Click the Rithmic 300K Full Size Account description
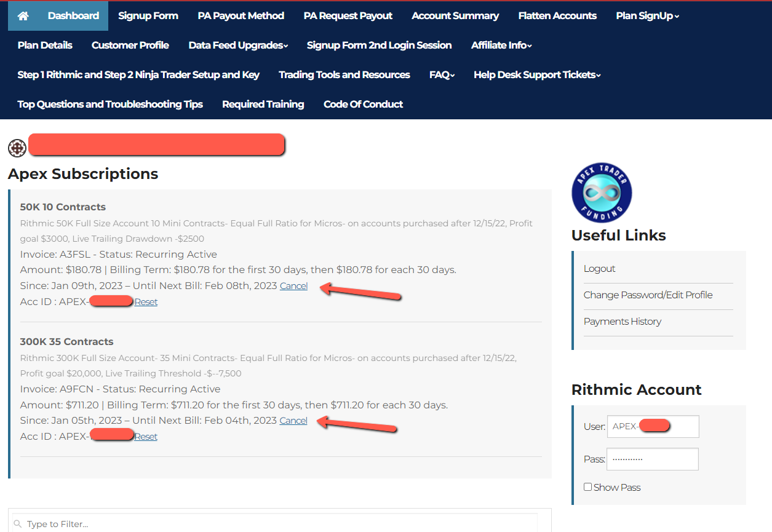This screenshot has width=772, height=532. [268, 365]
